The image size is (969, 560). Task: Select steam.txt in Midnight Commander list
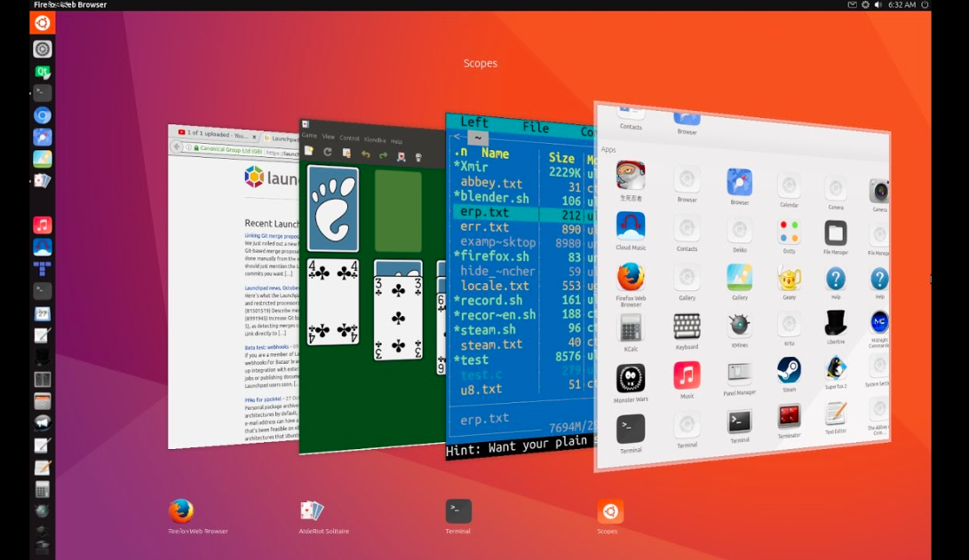[x=491, y=344]
